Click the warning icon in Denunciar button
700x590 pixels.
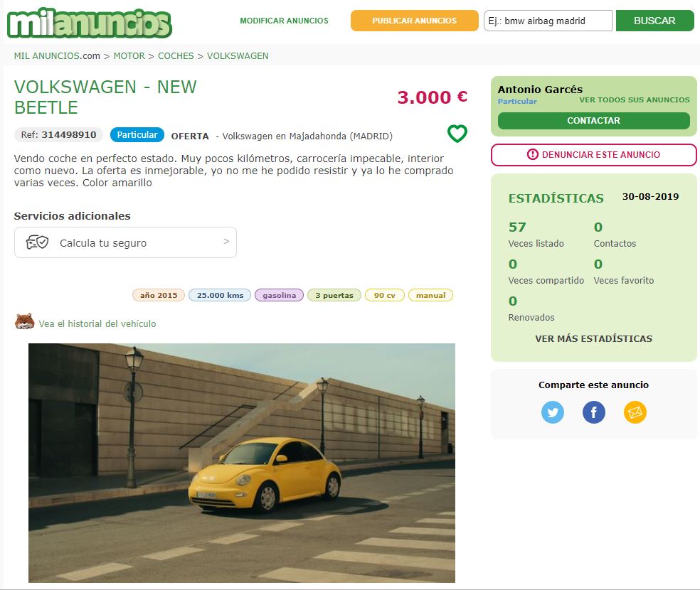[533, 154]
